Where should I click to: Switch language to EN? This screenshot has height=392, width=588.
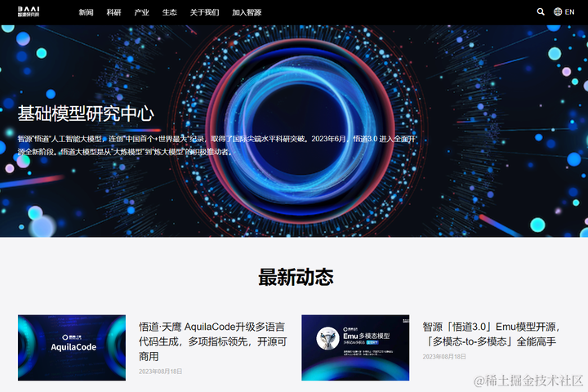pyautogui.click(x=569, y=12)
